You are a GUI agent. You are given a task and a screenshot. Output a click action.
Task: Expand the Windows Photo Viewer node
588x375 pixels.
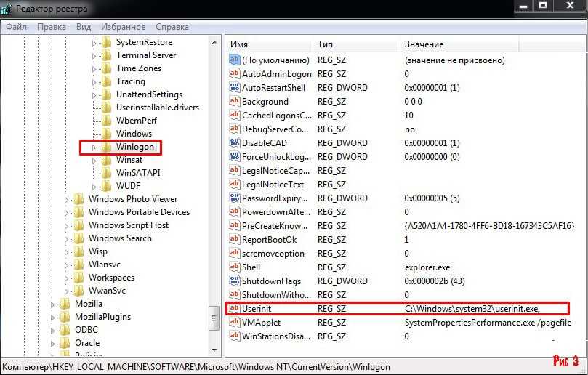pos(67,199)
